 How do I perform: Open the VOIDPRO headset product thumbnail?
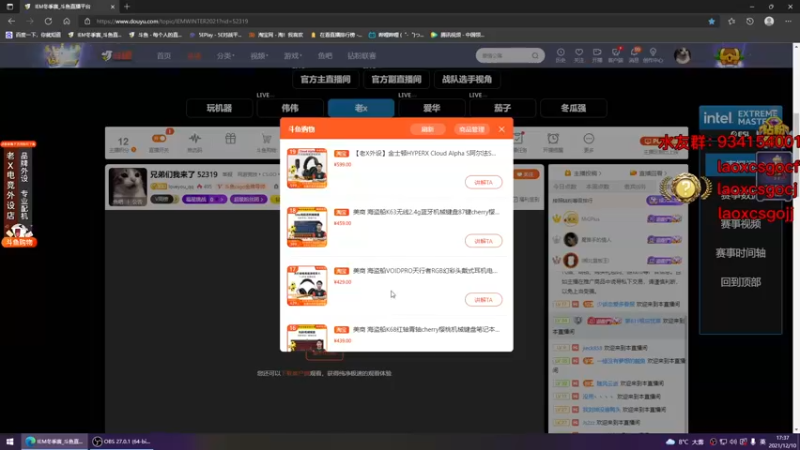tap(307, 286)
